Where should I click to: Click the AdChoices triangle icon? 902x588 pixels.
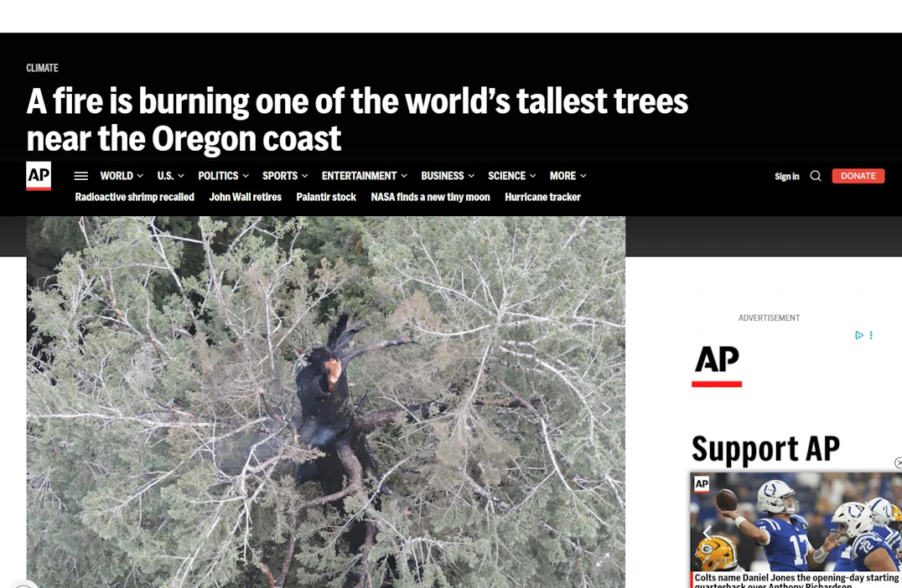[x=859, y=335]
